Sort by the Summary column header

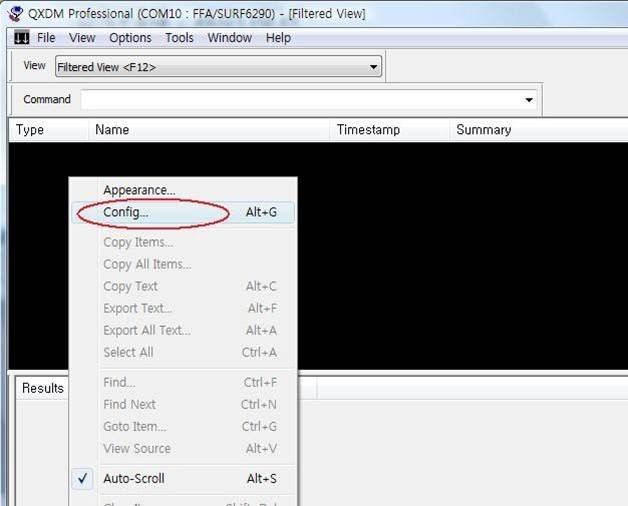pos(539,130)
